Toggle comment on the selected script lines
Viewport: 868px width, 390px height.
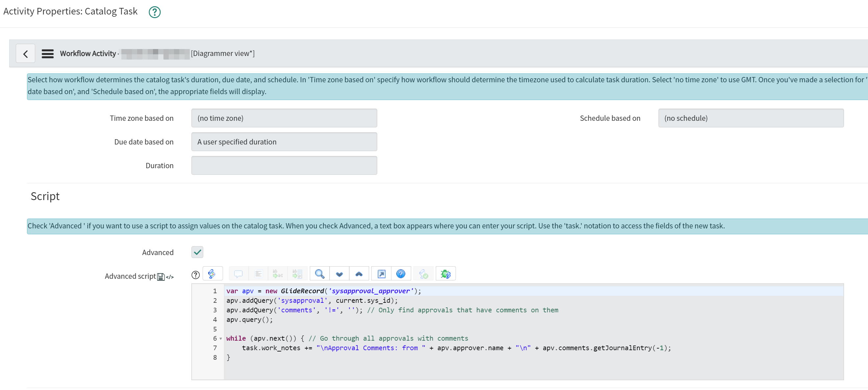click(x=238, y=273)
